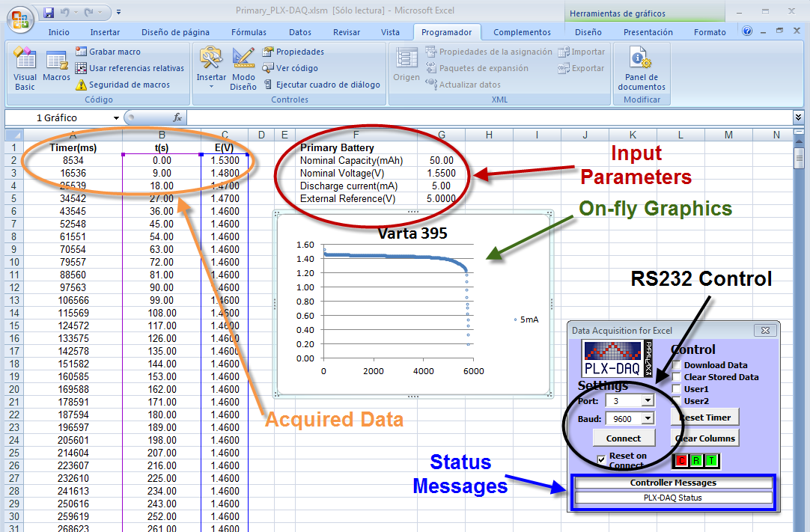Open Seguridad de macros

pyautogui.click(x=82, y=85)
